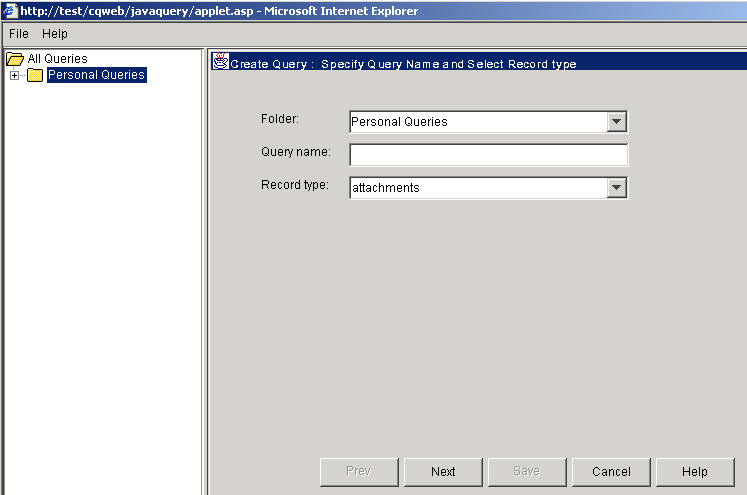
Task: Click the Personal Queries yellow folder icon
Action: coord(35,75)
